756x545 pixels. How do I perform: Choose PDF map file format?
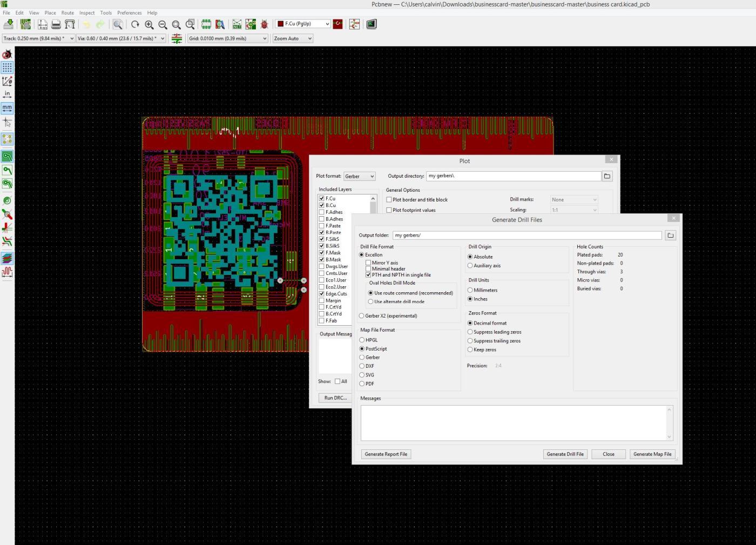[362, 383]
